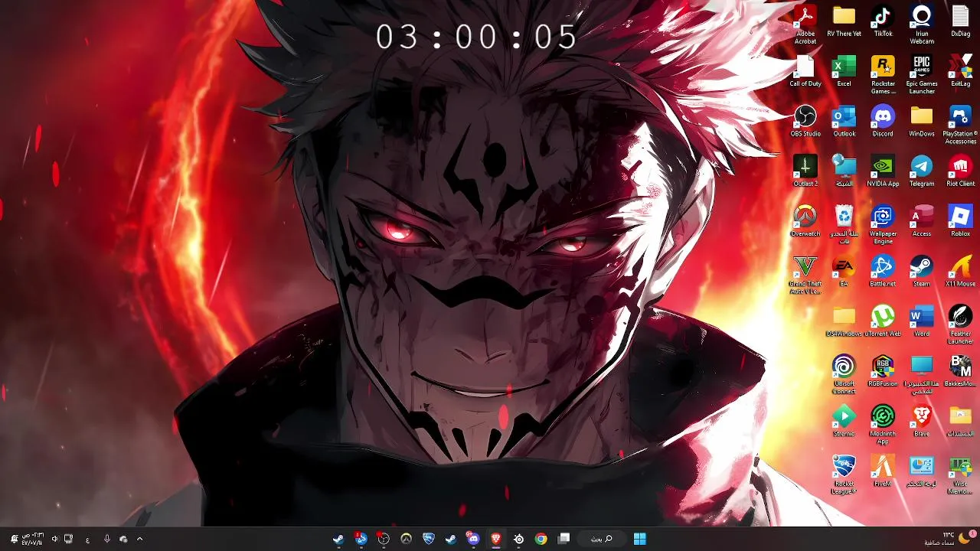Select the BakkesMod desktop shortcut

[960, 371]
